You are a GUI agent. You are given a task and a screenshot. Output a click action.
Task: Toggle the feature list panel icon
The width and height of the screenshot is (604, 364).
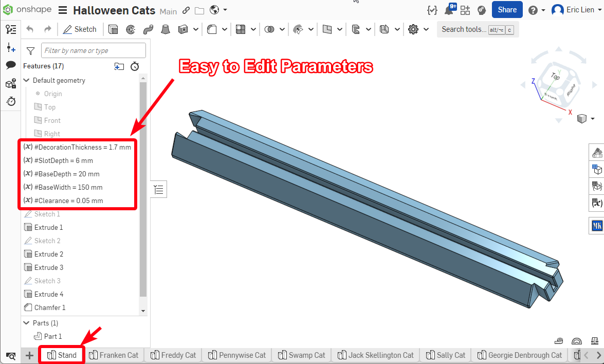(x=11, y=29)
